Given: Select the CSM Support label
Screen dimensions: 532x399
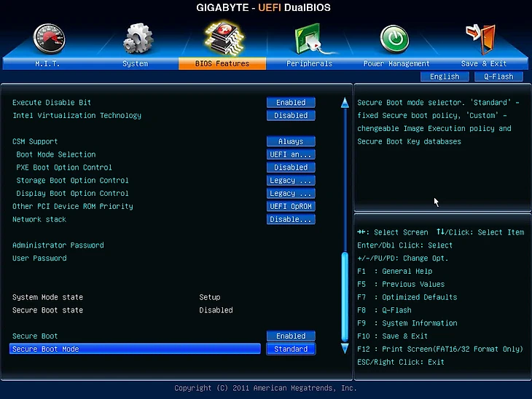Looking at the screenshot, I should point(35,141).
